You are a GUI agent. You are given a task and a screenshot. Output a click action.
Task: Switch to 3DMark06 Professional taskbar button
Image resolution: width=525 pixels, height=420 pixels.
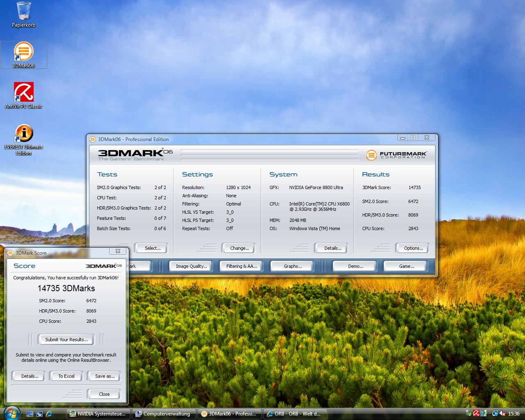click(229, 414)
